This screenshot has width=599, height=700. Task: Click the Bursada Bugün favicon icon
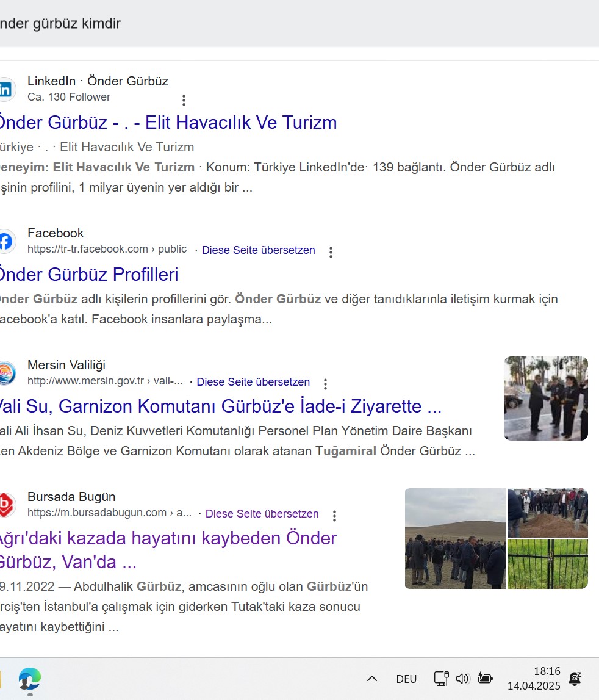point(6,505)
